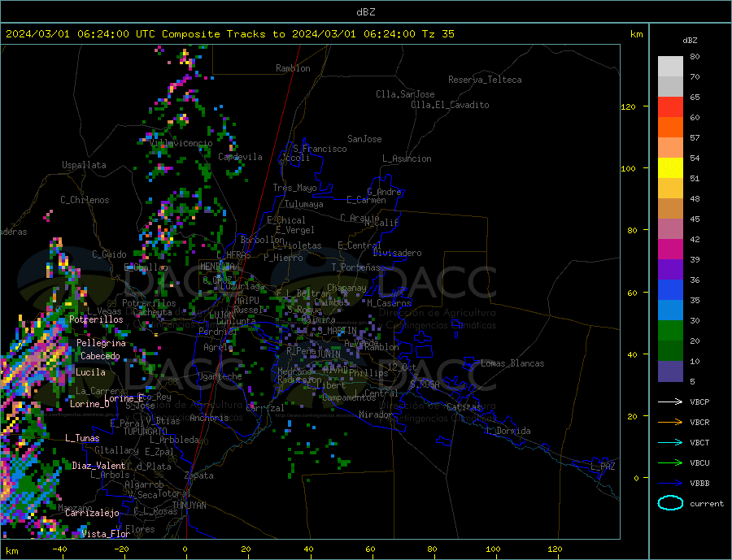The image size is (732, 560).
Task: Click the Capdevila map label
Action: [240, 157]
